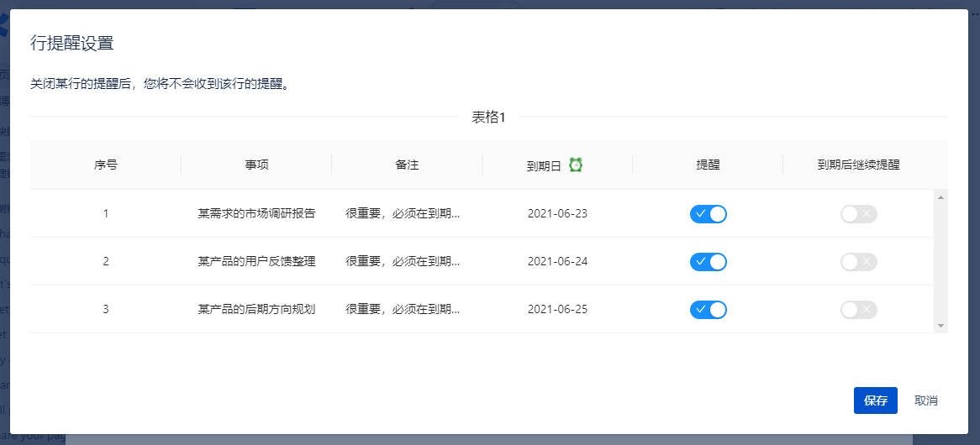
Task: Click the truncated 备注 text in row 3
Action: [x=403, y=309]
